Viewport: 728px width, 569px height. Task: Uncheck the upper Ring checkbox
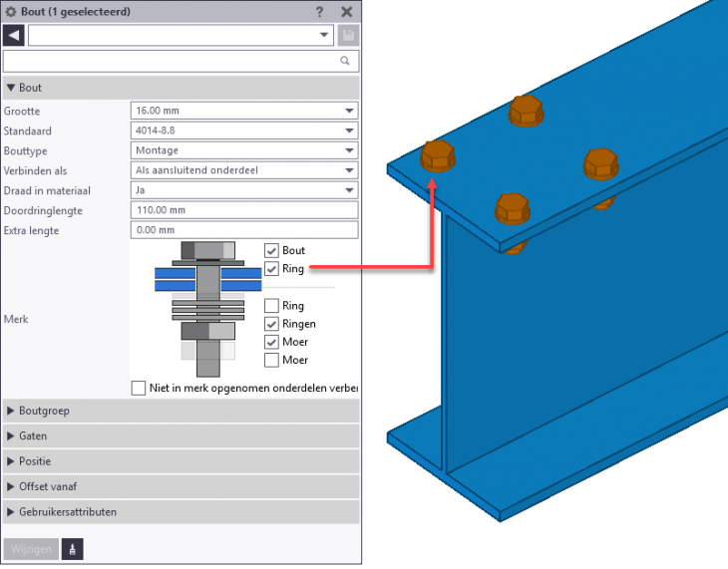(271, 269)
